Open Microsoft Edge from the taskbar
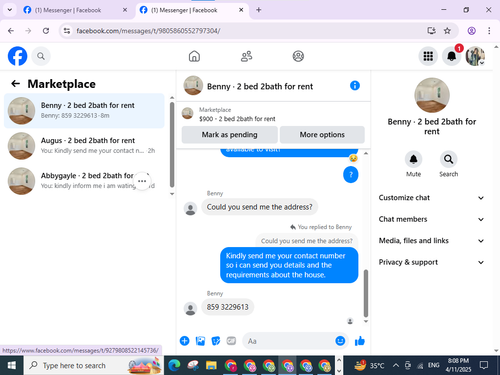This screenshot has height=375, width=500. tap(174, 366)
